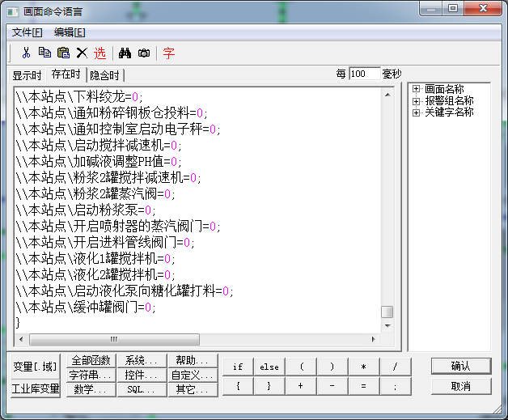The image size is (508, 420).
Task: Select 画面名称 tree item label
Action: point(444,89)
